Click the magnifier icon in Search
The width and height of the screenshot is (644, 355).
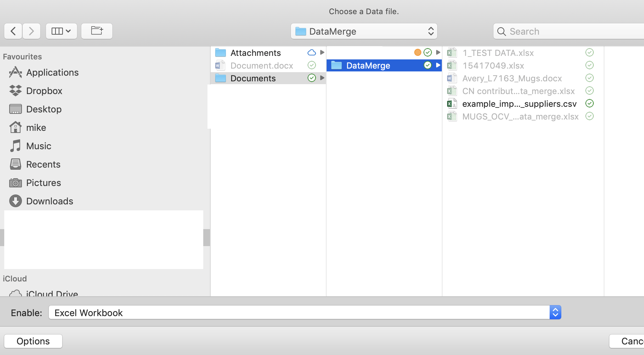click(501, 31)
